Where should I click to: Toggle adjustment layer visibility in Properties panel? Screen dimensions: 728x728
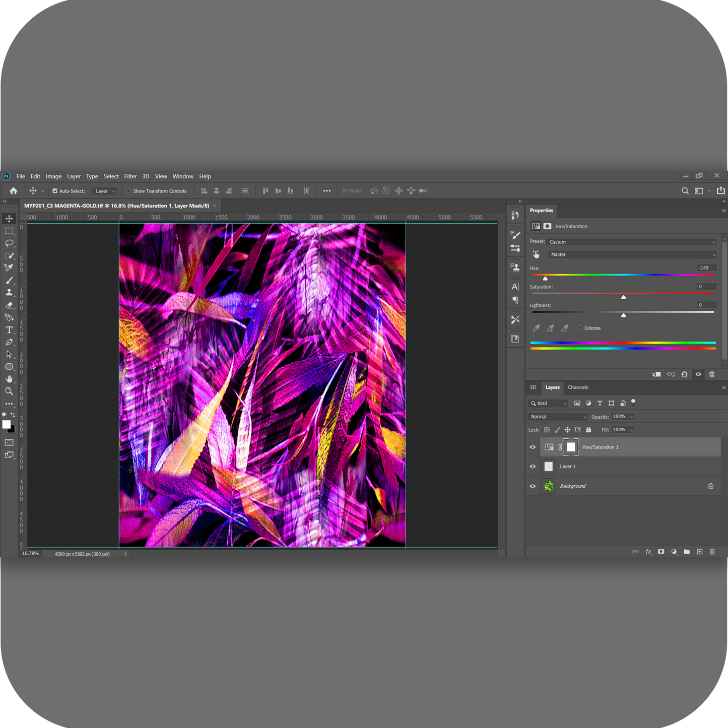click(698, 374)
